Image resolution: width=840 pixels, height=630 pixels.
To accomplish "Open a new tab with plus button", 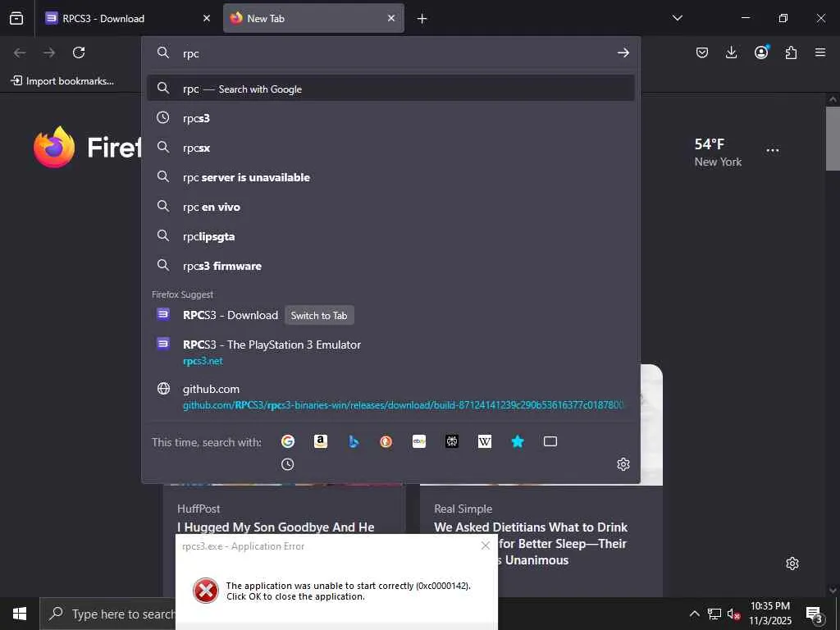I will tap(422, 18).
